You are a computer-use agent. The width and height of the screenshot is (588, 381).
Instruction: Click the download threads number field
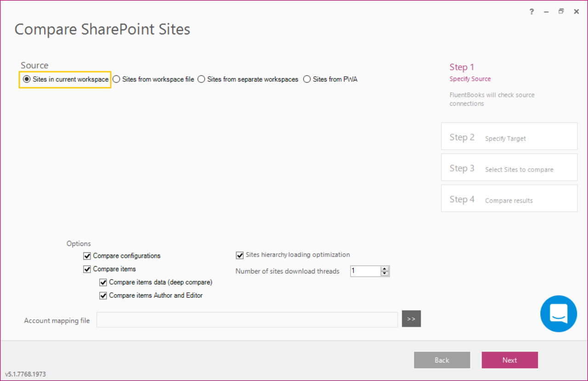tap(365, 271)
